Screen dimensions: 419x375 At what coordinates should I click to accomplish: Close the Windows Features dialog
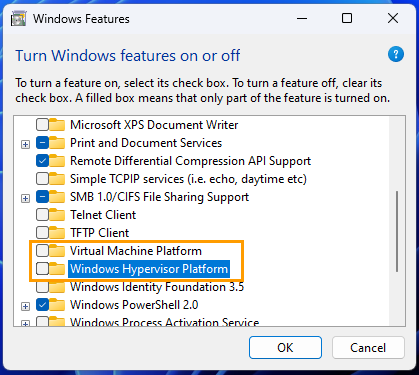tap(393, 18)
